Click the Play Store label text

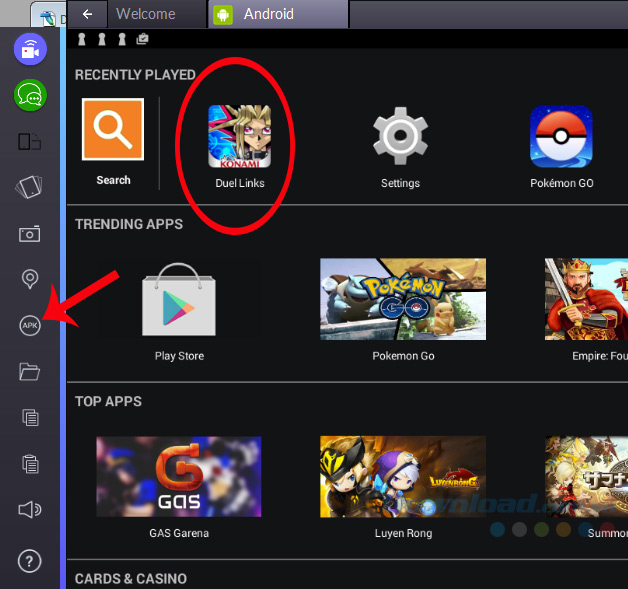(x=179, y=356)
